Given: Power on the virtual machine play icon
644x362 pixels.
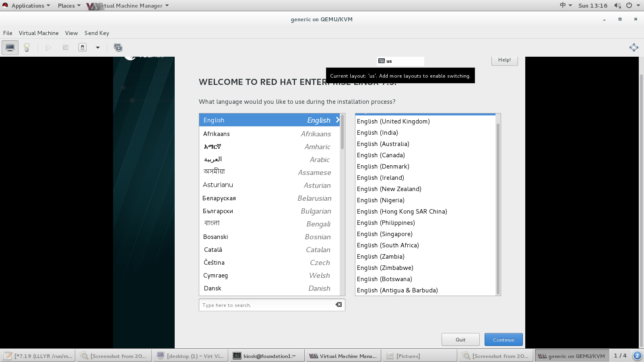Looking at the screenshot, I should [x=48, y=47].
